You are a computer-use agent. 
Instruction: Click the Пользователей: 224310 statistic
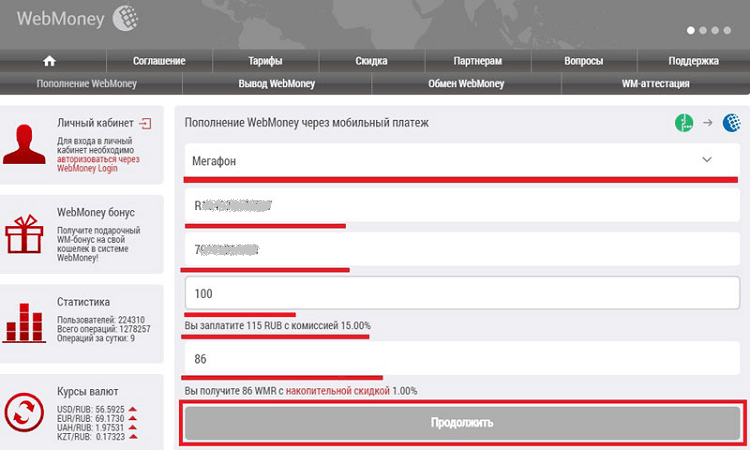[100, 320]
